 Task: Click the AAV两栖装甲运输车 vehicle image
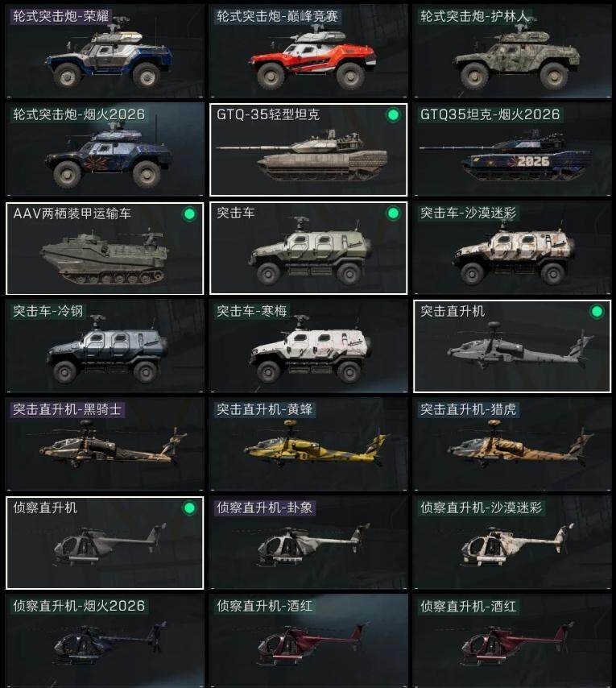[x=105, y=258]
